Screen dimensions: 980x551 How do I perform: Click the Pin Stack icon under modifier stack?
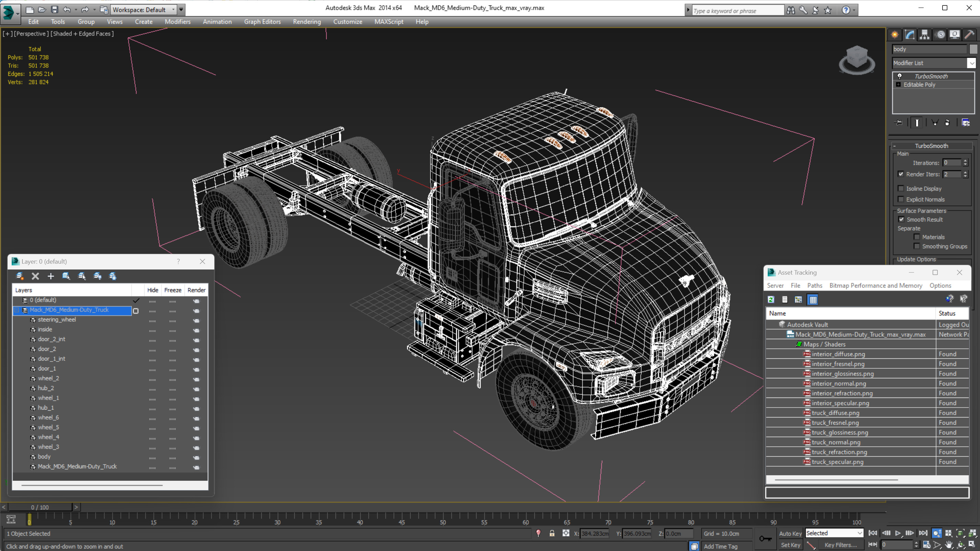(x=899, y=123)
